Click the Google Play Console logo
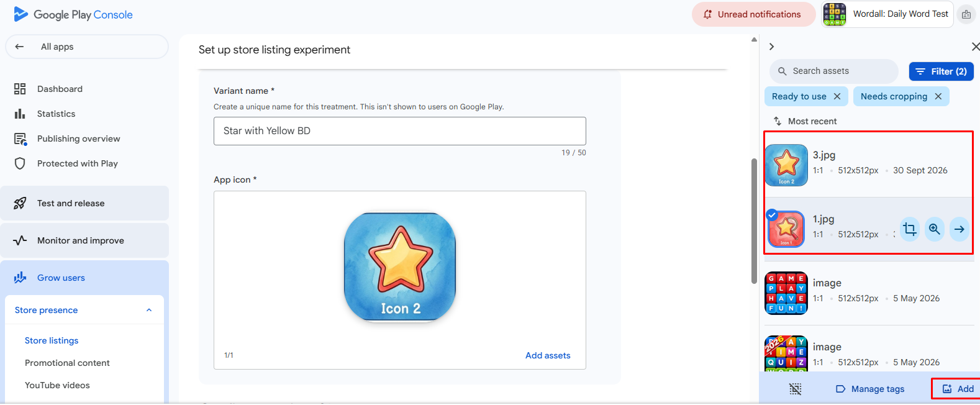This screenshot has width=980, height=405. 73,14
